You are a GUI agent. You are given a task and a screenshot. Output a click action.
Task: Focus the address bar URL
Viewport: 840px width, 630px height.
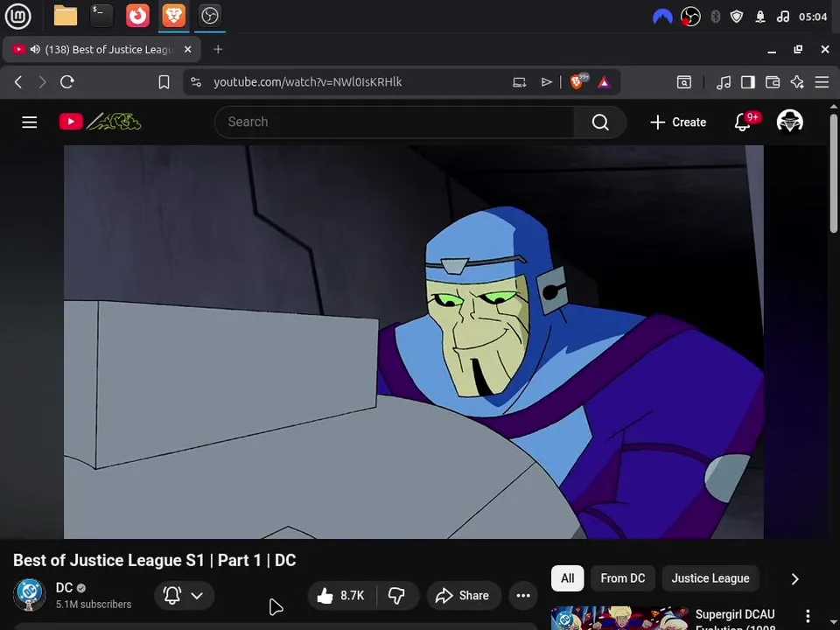(307, 82)
